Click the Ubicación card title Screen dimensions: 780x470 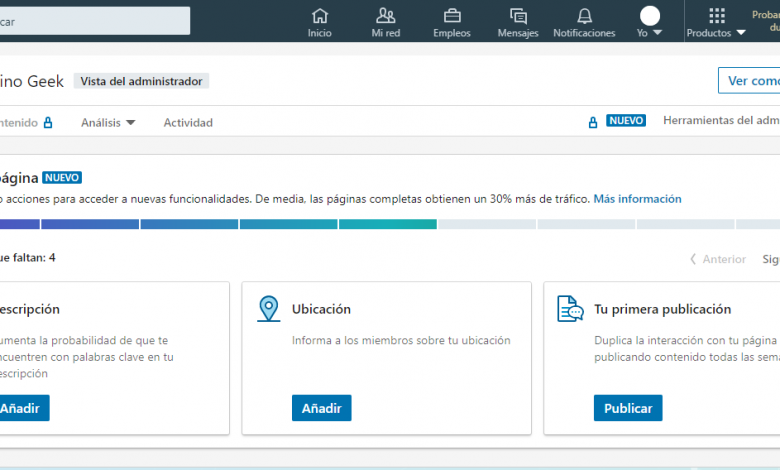(321, 309)
